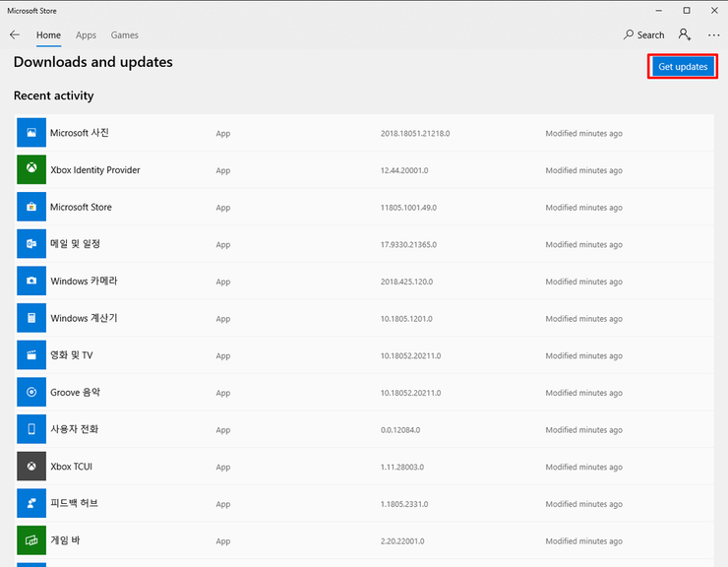This screenshot has height=567, width=728.
Task: Switch to the Games tab
Action: click(x=124, y=35)
